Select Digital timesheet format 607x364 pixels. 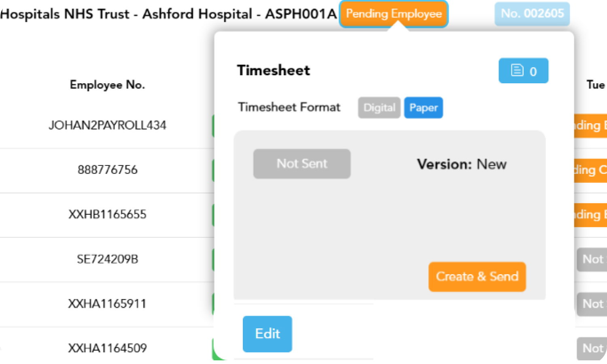(x=379, y=108)
